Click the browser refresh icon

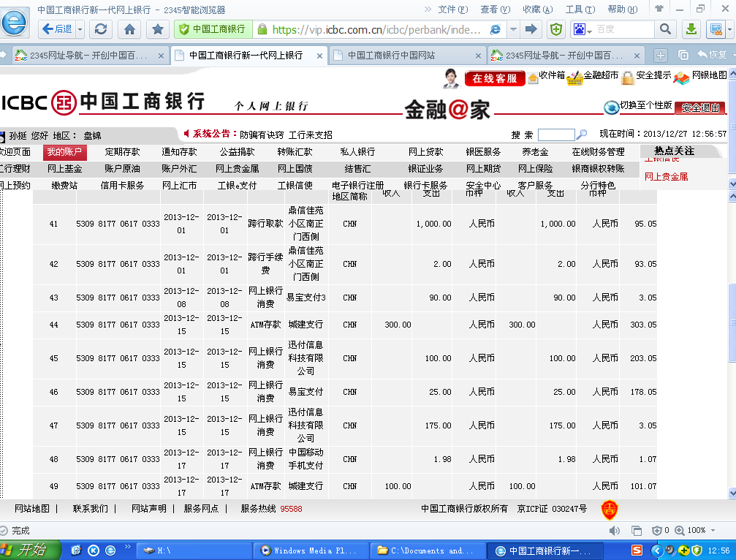101,29
